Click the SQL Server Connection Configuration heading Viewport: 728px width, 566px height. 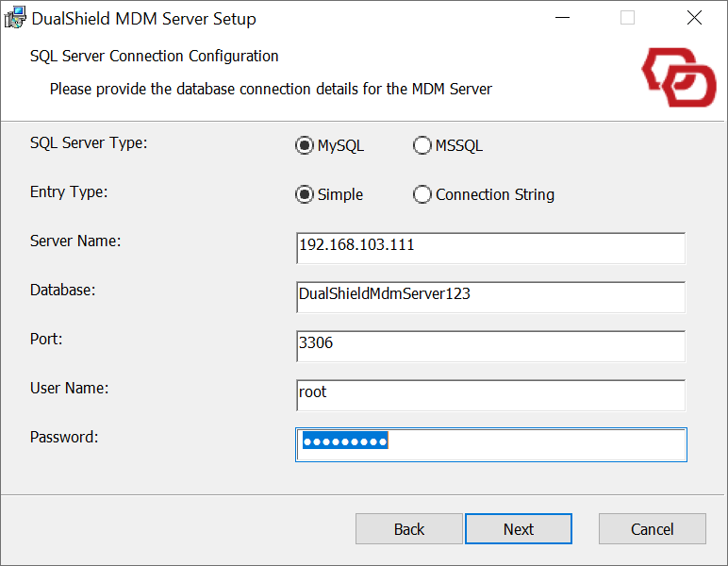click(155, 56)
